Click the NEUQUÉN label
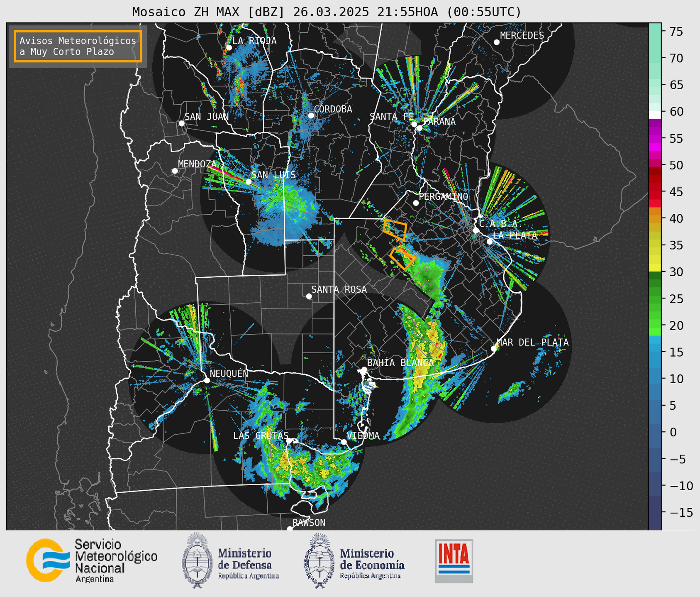The image size is (700, 597). [229, 374]
